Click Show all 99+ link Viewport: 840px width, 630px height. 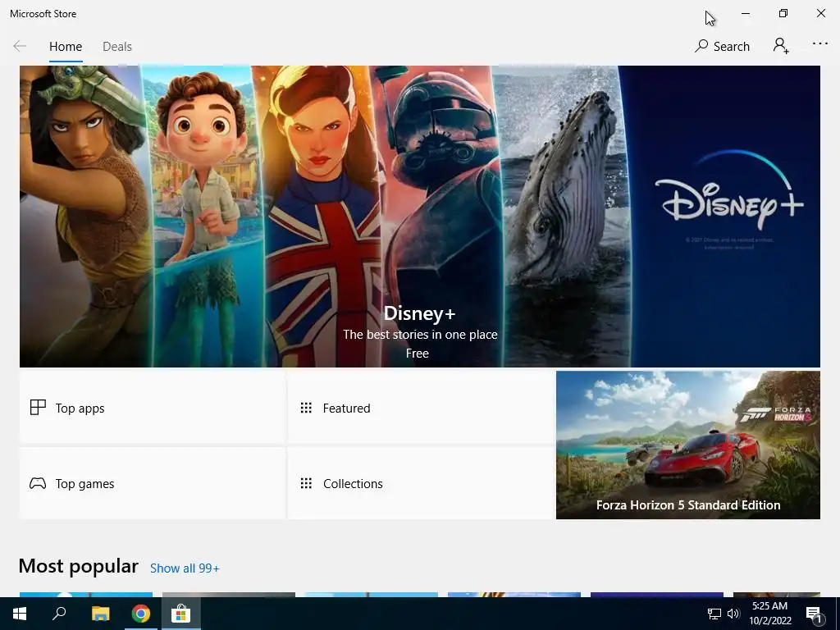click(x=185, y=568)
